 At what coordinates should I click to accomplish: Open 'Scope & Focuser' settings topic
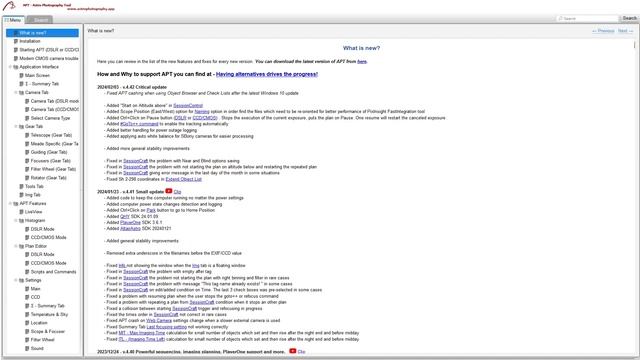(x=48, y=331)
